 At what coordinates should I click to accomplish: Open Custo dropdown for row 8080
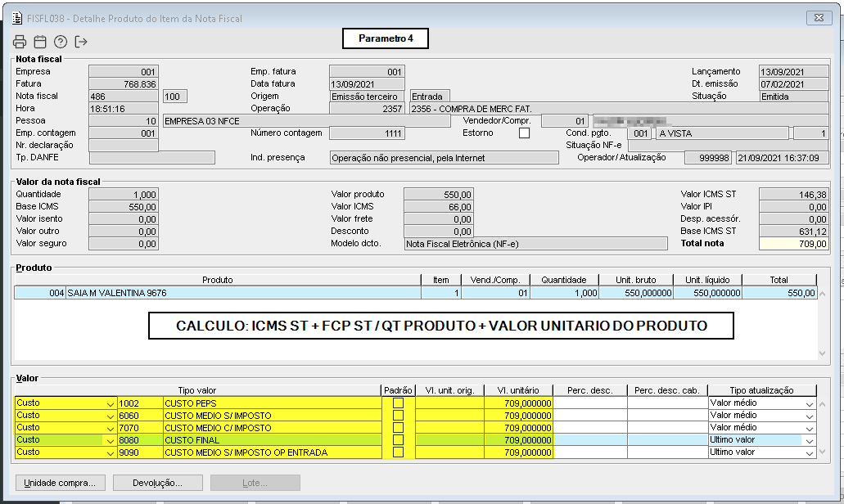tap(110, 440)
